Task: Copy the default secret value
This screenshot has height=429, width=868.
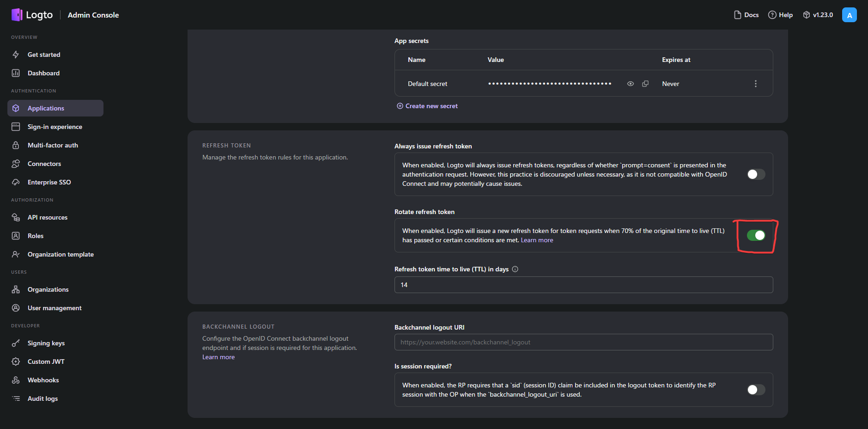Action: [x=645, y=84]
